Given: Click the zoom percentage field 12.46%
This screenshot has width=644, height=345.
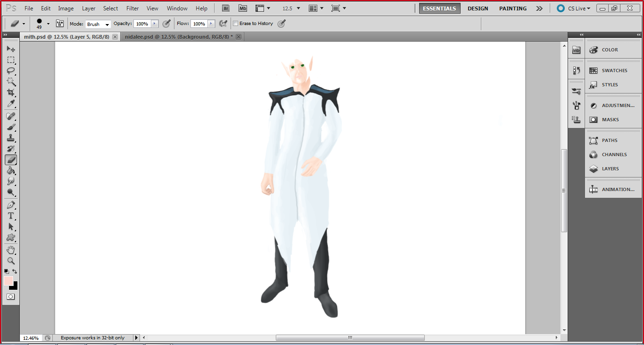Looking at the screenshot, I should coord(31,338).
